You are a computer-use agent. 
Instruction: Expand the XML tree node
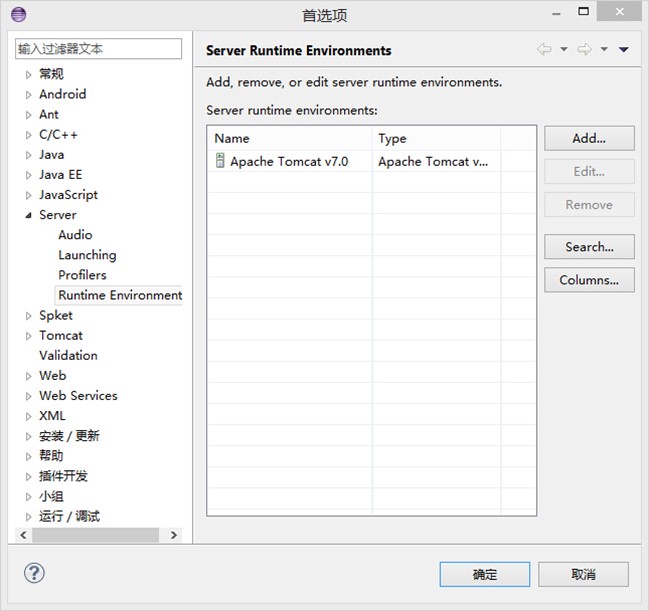(x=28, y=416)
